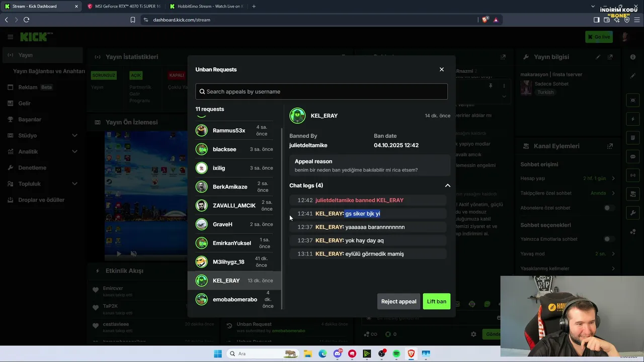Open Takipçilere özel sohbet setting
The height and width of the screenshot is (362, 644).
click(x=568, y=193)
